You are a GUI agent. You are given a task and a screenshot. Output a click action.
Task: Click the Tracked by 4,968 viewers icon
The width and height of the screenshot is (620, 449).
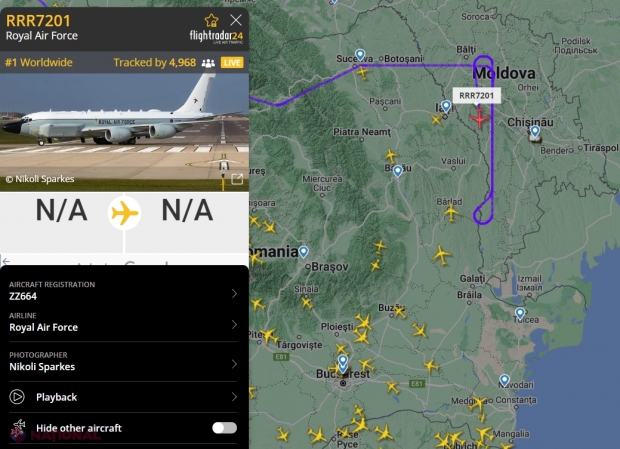208,63
